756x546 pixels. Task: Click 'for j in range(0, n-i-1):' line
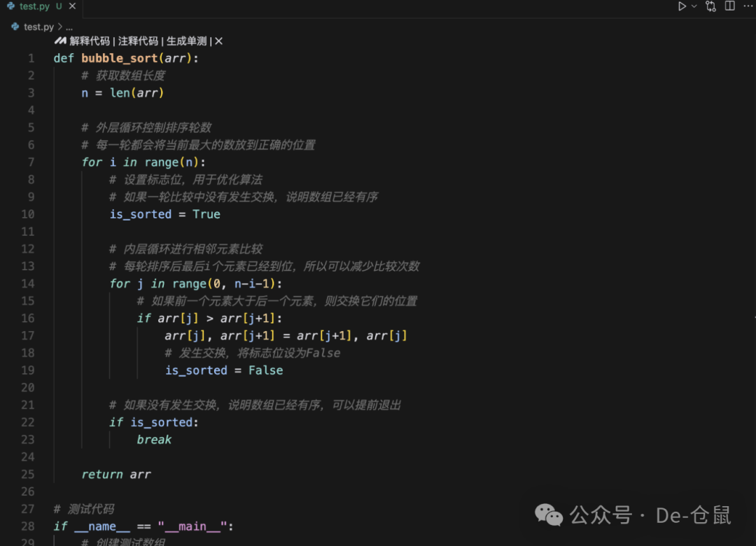196,283
